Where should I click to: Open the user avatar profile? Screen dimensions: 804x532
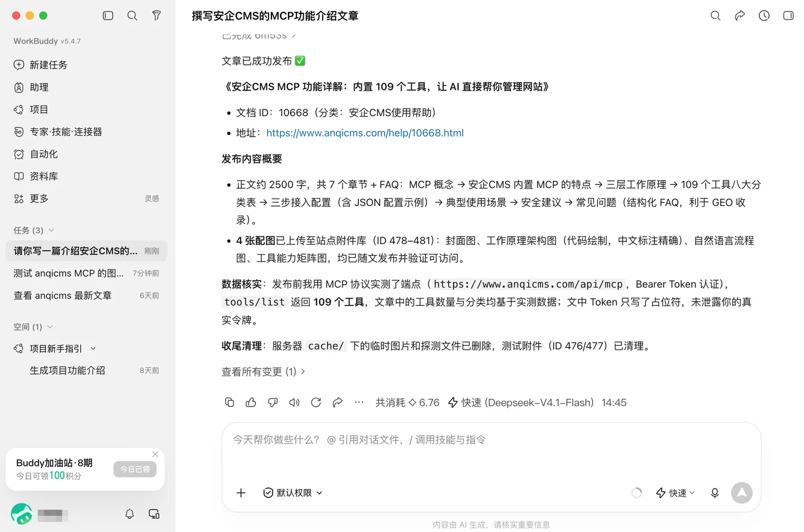pyautogui.click(x=21, y=514)
